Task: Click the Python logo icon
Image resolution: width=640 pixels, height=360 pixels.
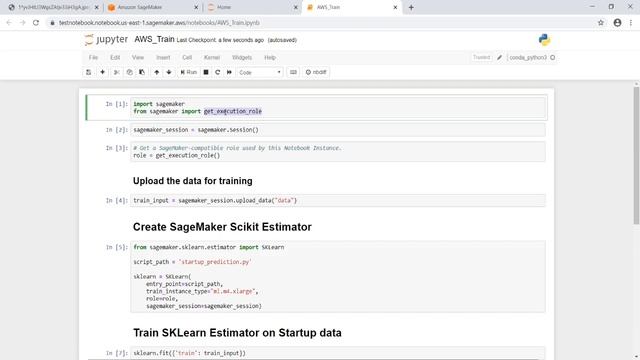Action: click(544, 40)
